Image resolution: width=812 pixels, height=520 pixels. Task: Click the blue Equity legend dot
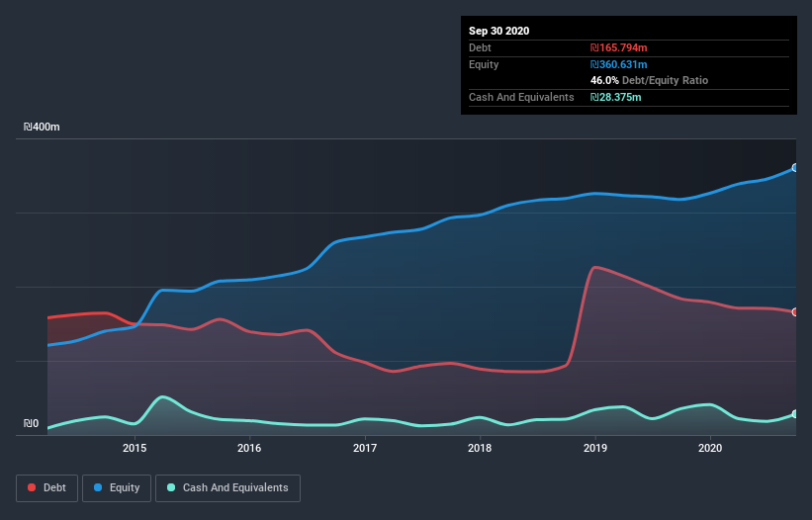coord(98,487)
